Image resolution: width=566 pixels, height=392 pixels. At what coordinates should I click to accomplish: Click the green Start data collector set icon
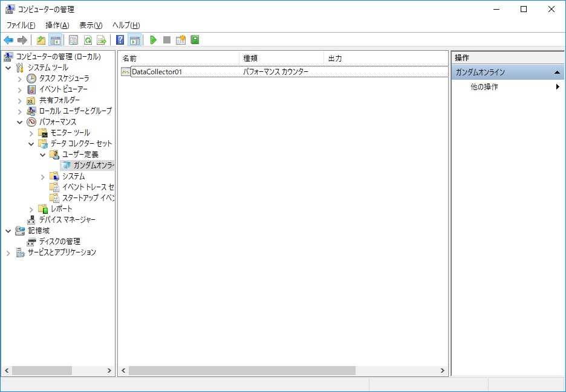coord(154,40)
